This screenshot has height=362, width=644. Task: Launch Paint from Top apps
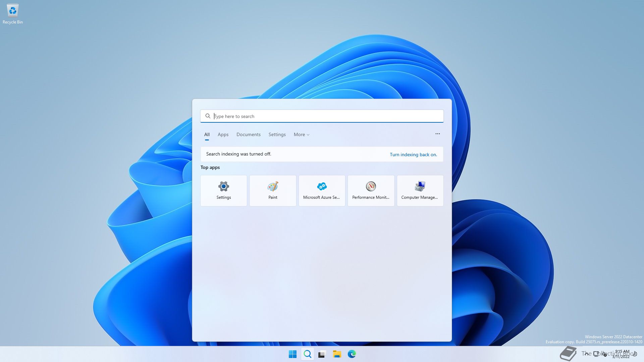click(x=273, y=190)
